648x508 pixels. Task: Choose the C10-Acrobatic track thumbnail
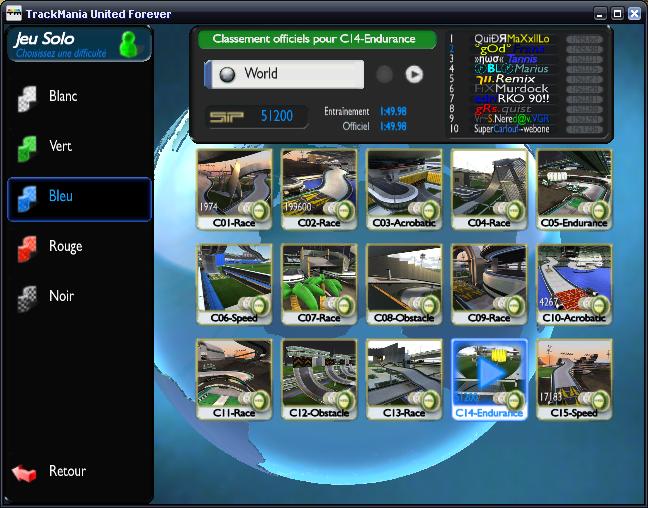click(574, 284)
